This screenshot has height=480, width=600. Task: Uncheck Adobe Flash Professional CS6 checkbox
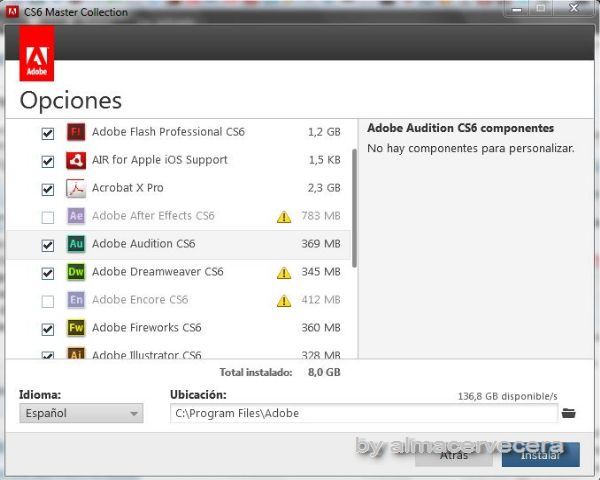[48, 134]
